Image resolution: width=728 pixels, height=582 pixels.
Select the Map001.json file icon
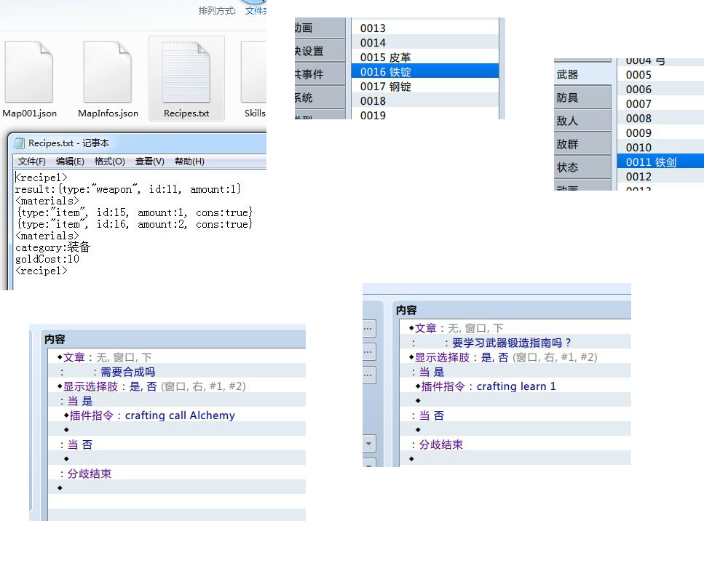pos(29,73)
